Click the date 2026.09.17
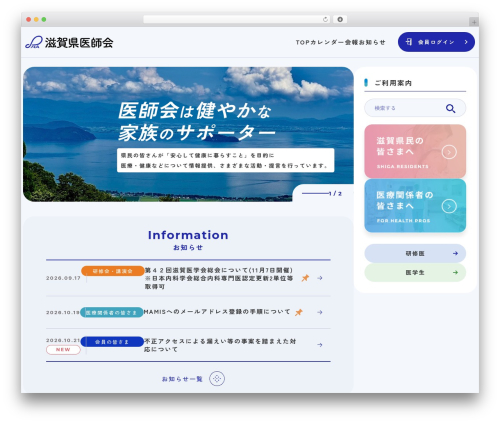500x423 pixels. click(63, 278)
